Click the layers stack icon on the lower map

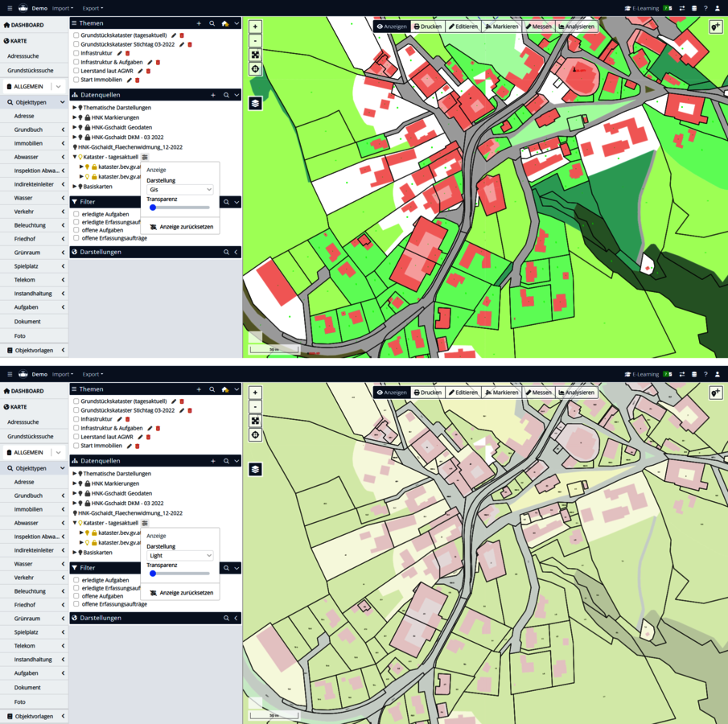click(255, 469)
